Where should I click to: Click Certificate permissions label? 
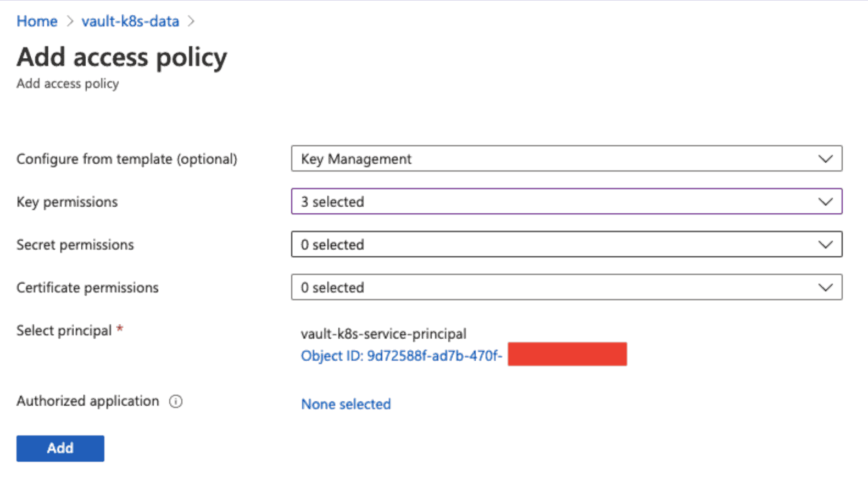pyautogui.click(x=87, y=288)
